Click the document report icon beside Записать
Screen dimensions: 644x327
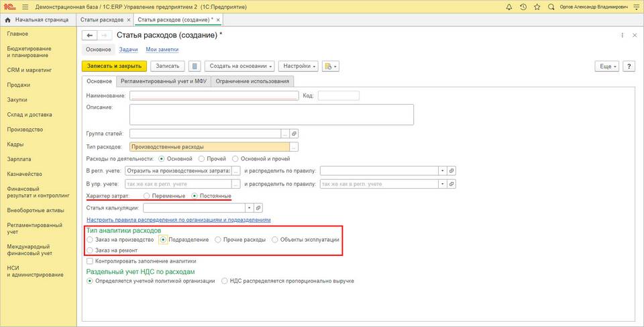click(195, 66)
